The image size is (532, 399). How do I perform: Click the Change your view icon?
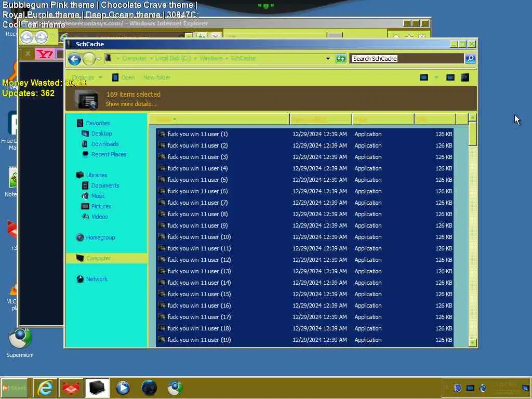point(424,77)
